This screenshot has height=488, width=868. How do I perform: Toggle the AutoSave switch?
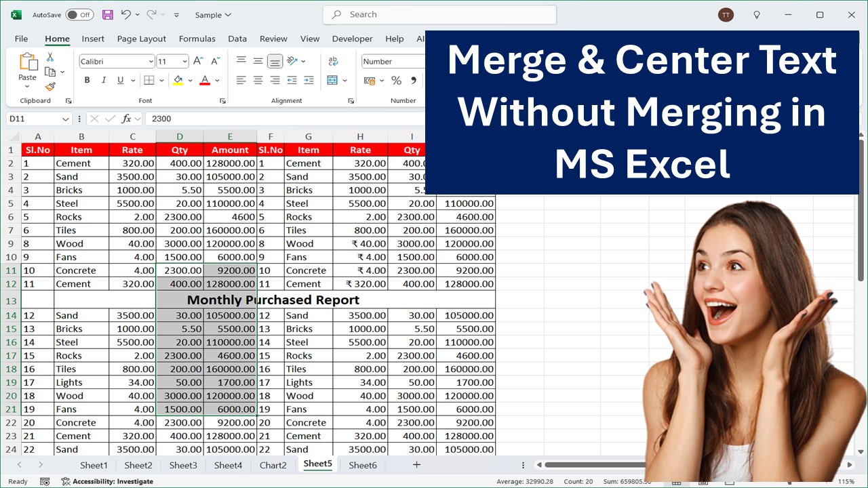click(x=80, y=14)
